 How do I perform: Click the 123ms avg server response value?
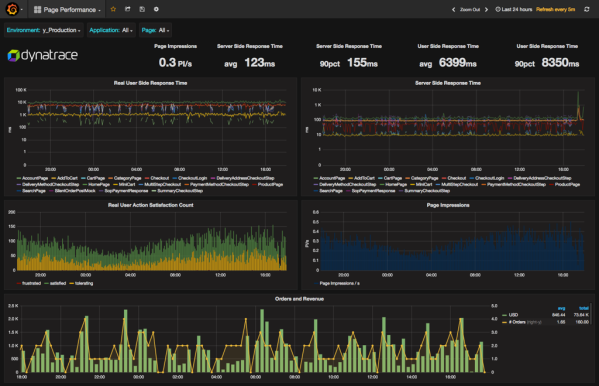tap(259, 63)
